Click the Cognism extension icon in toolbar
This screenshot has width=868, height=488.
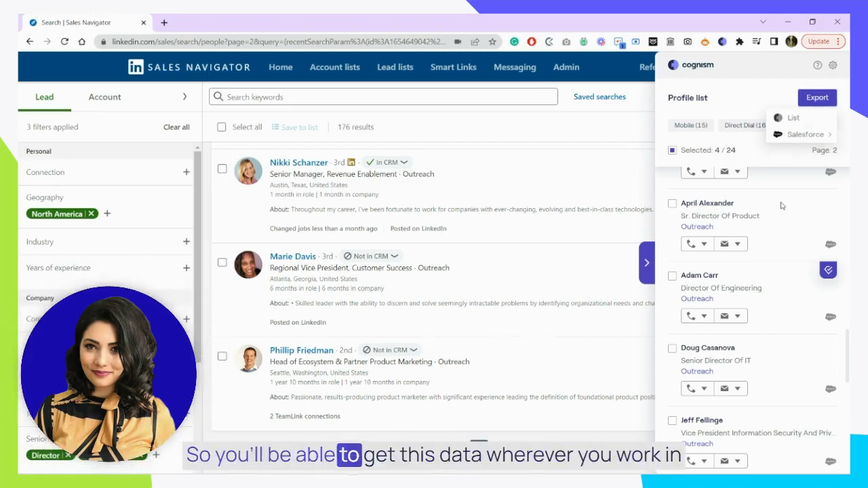pos(722,41)
